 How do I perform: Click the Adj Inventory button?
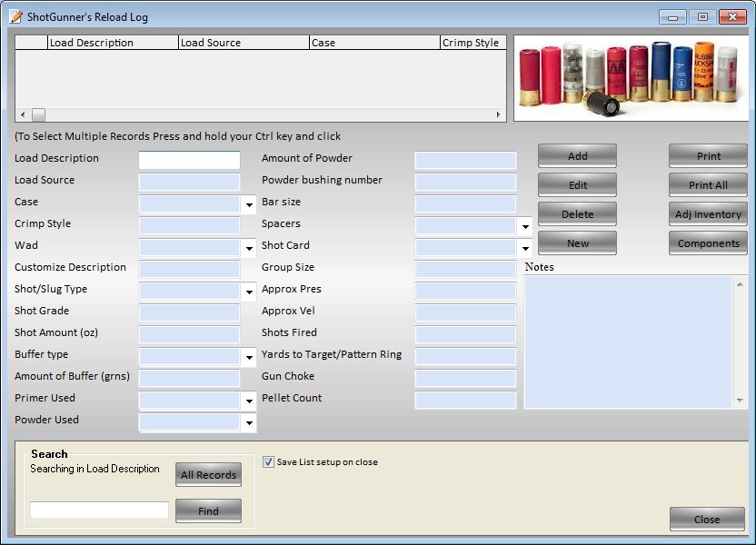pos(708,214)
